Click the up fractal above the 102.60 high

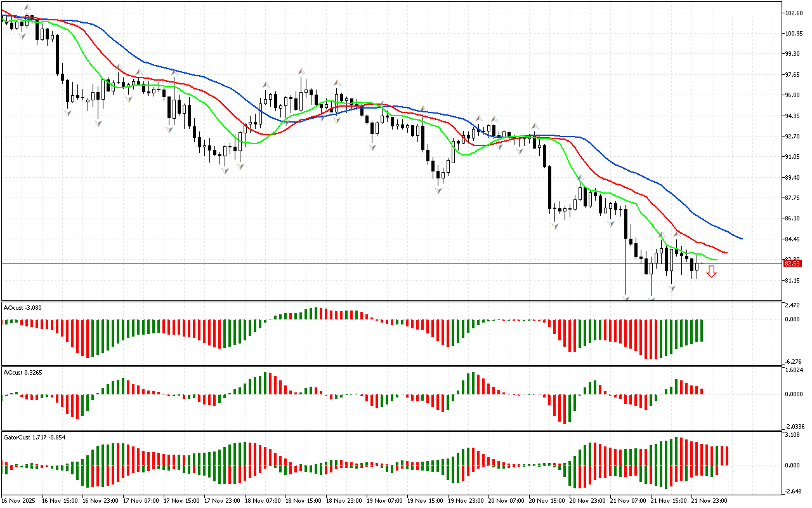coord(28,8)
